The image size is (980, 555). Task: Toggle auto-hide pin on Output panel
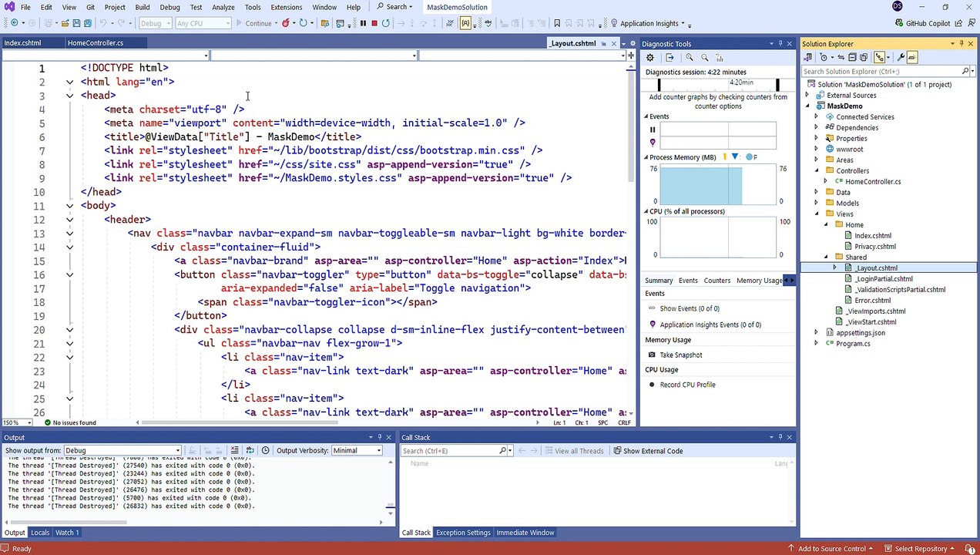click(x=380, y=437)
